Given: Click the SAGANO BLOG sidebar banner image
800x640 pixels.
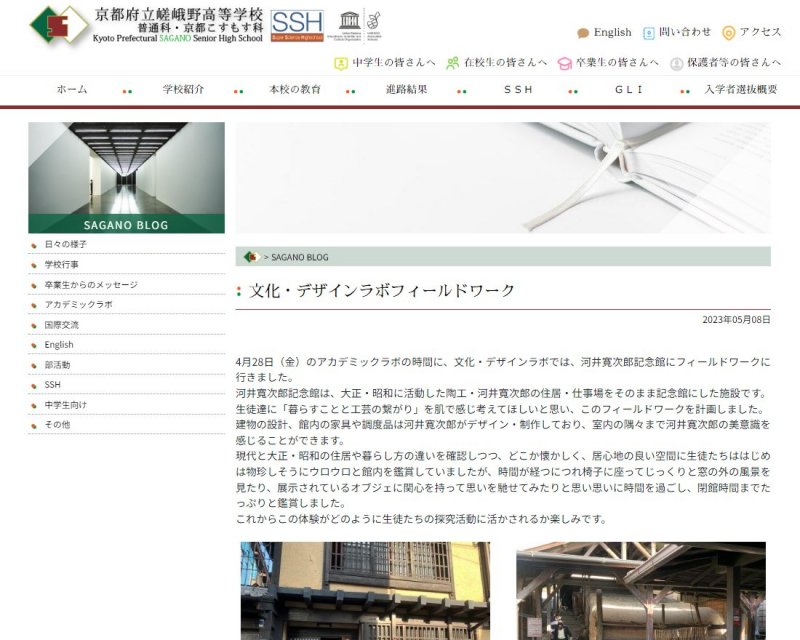Looking at the screenshot, I should [x=126, y=178].
